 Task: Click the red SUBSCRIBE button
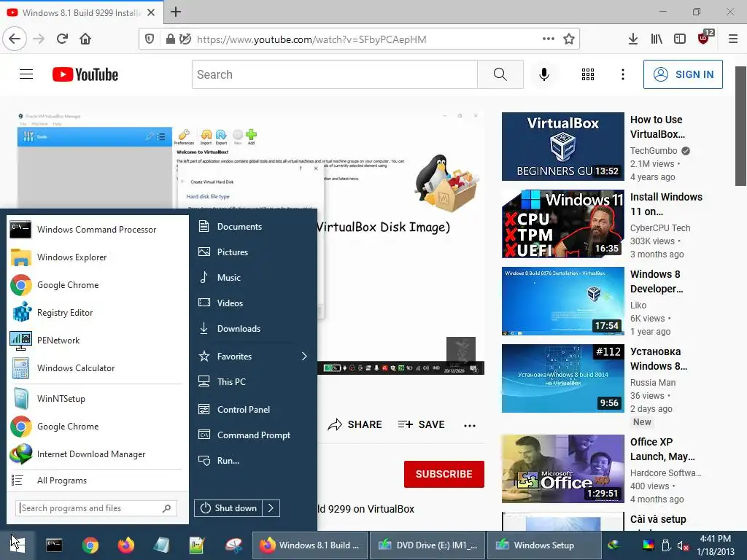[444, 474]
